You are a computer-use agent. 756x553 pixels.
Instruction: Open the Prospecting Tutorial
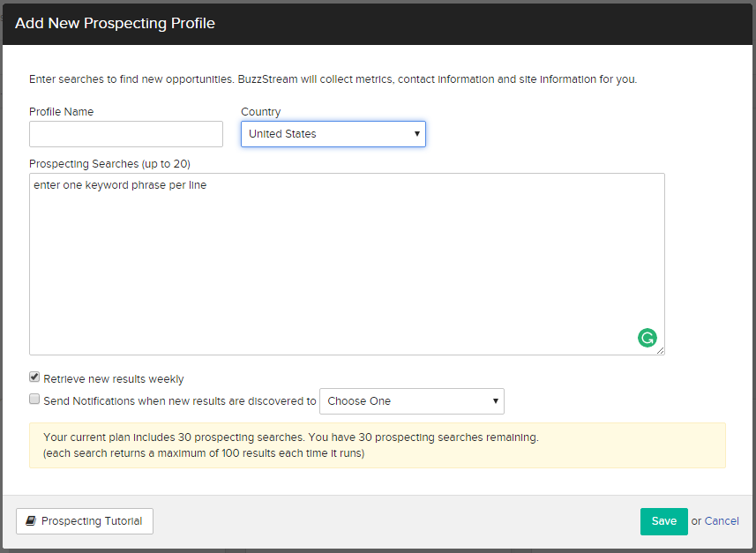84,521
